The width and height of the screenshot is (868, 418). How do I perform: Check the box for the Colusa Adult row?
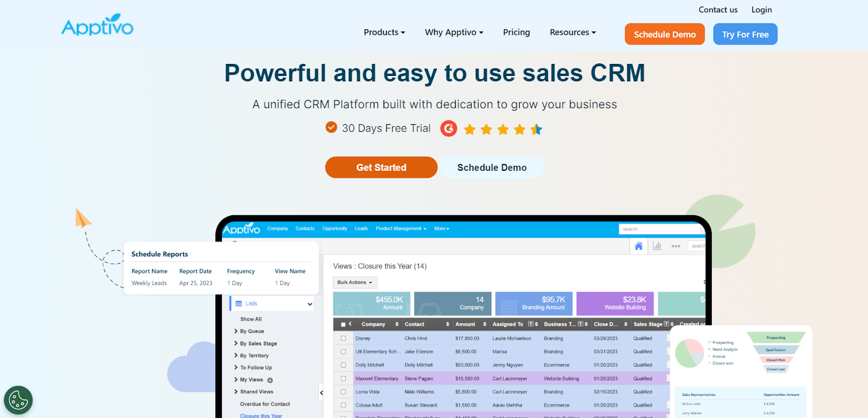(343, 405)
